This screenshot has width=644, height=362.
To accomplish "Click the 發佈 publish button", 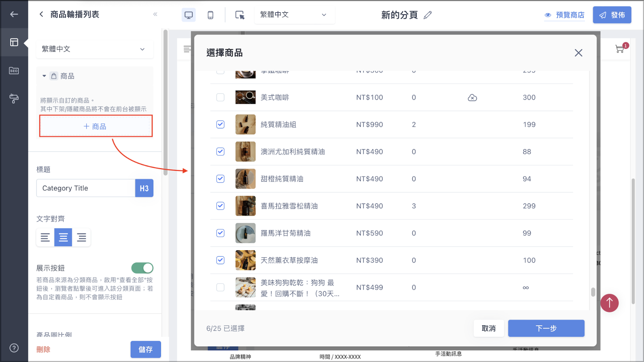I will 612,15.
